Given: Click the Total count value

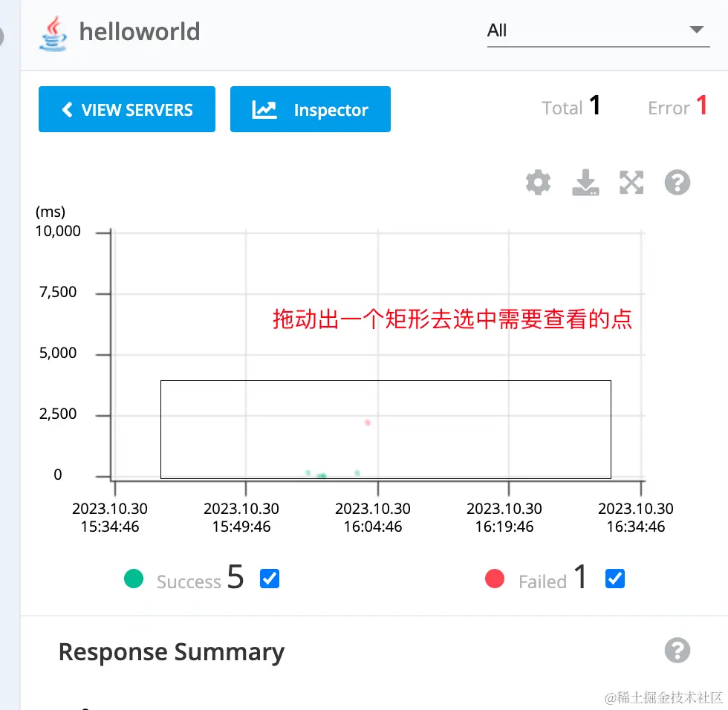Looking at the screenshot, I should pyautogui.click(x=595, y=105).
